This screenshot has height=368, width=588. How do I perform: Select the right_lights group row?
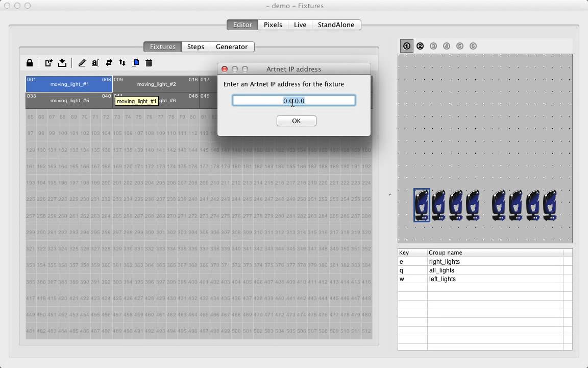tap(485, 261)
